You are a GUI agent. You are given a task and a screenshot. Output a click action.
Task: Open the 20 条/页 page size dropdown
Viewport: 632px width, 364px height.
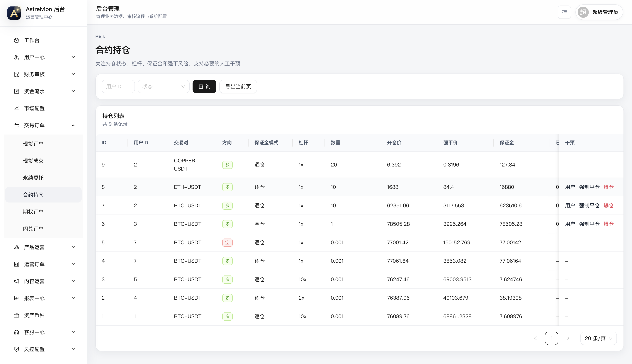pos(599,338)
